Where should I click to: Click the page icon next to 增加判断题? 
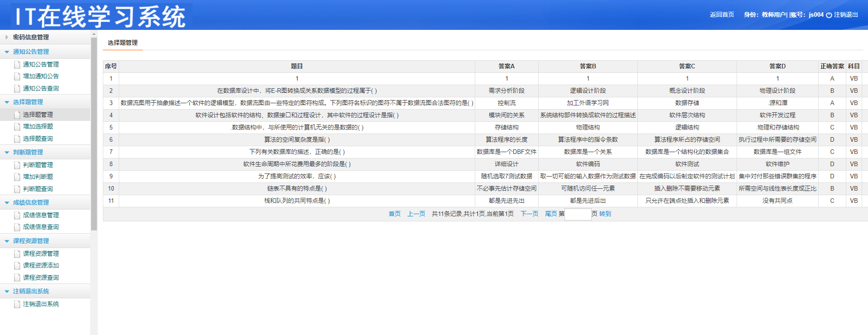coord(17,177)
